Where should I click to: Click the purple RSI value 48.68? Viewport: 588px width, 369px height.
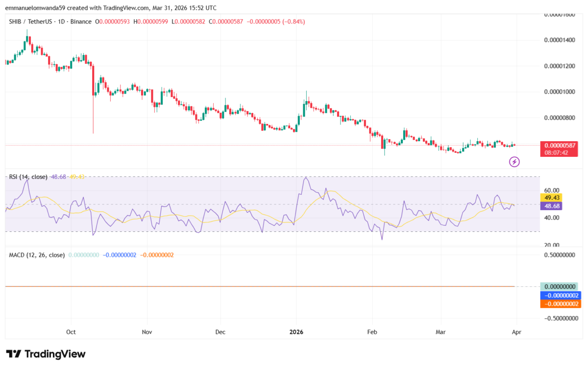(552, 206)
